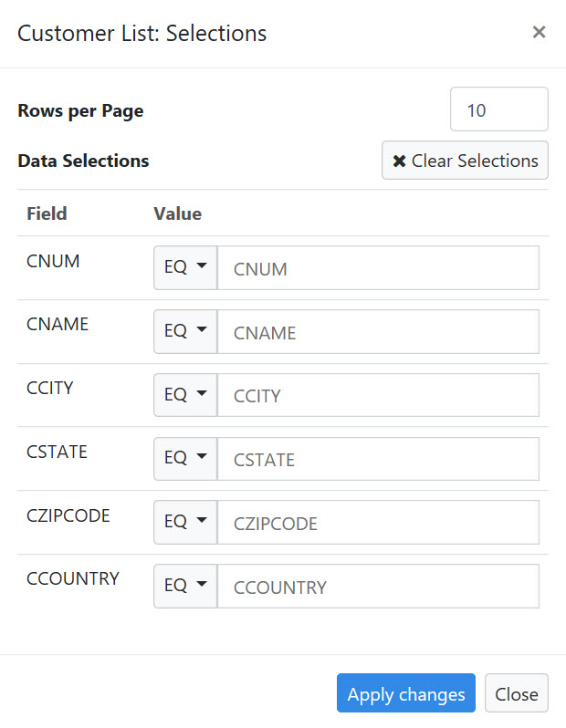Image resolution: width=566 pixels, height=728 pixels.
Task: Select the CCOUNTRY value input box
Action: pyautogui.click(x=378, y=586)
